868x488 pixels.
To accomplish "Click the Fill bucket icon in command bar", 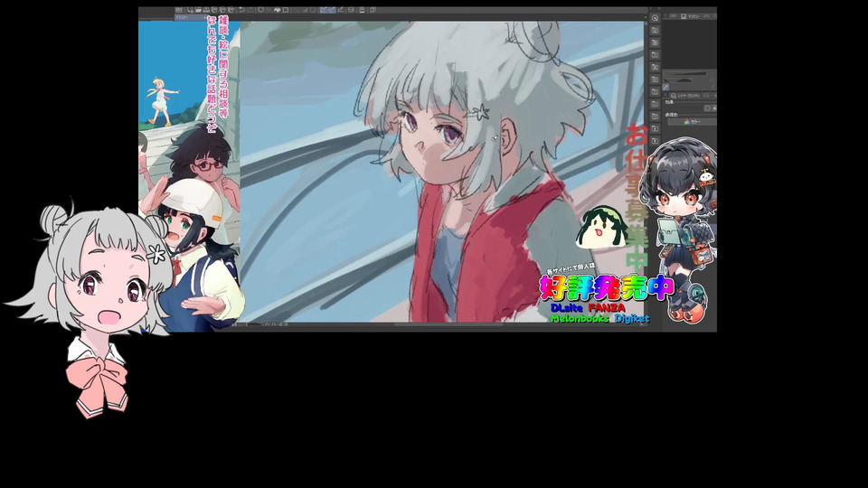I will [278, 10].
